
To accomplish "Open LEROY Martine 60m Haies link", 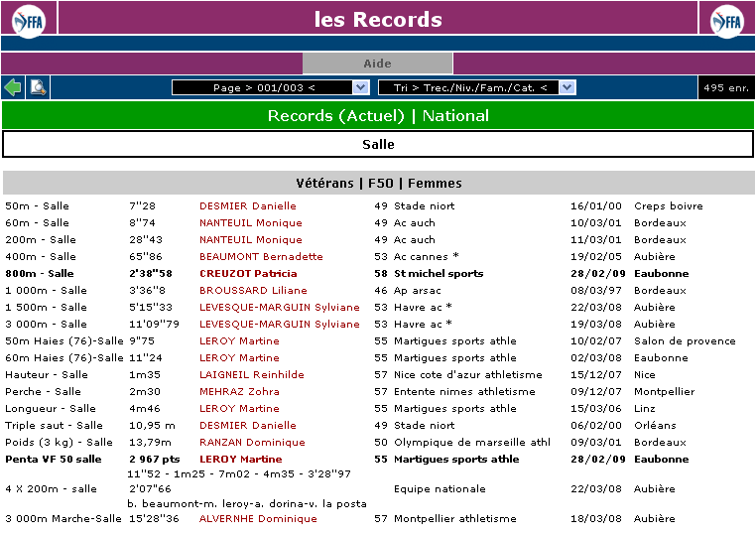I will point(240,358).
